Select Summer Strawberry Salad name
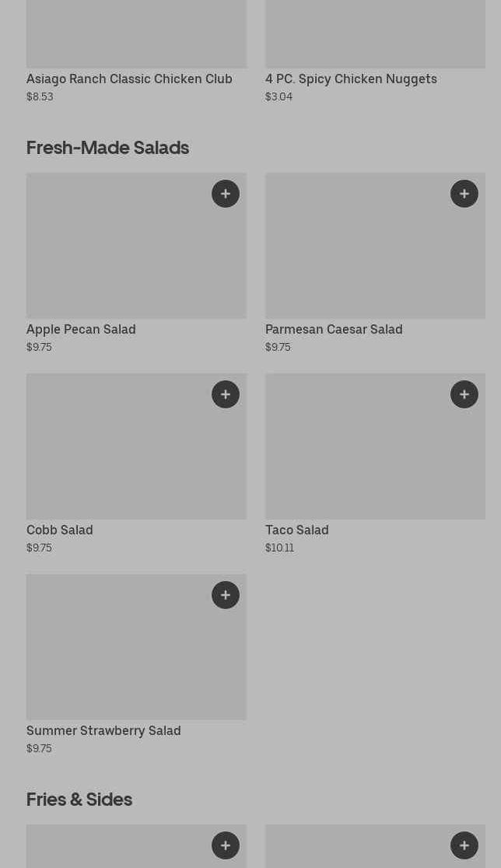This screenshot has width=501, height=868. point(103,730)
